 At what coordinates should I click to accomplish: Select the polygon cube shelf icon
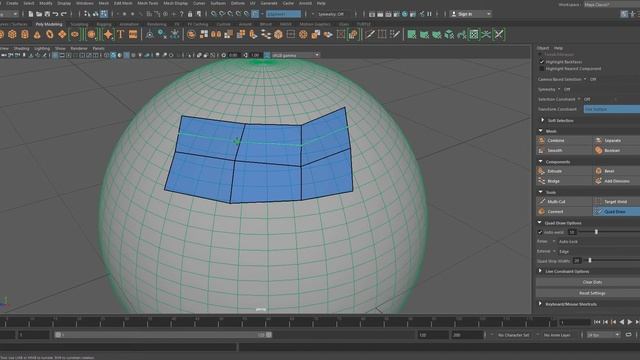pyautogui.click(x=12, y=35)
